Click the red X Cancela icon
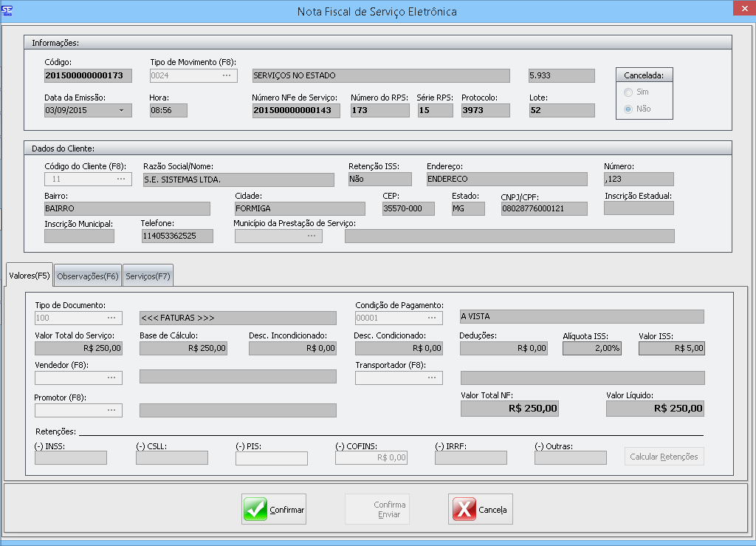 pos(463,509)
